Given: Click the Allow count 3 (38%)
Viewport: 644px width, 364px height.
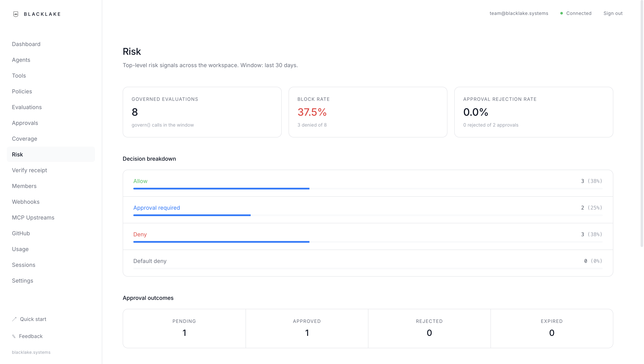Looking at the screenshot, I should (591, 181).
